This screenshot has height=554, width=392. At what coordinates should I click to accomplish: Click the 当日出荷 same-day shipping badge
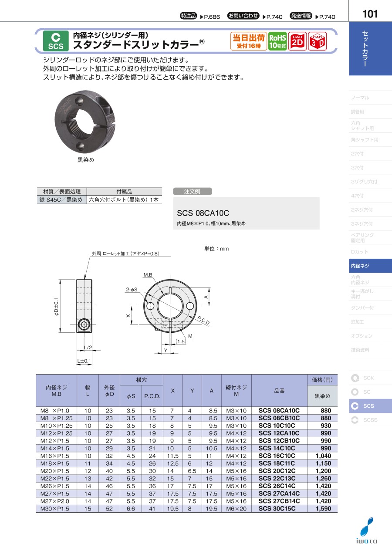(248, 42)
